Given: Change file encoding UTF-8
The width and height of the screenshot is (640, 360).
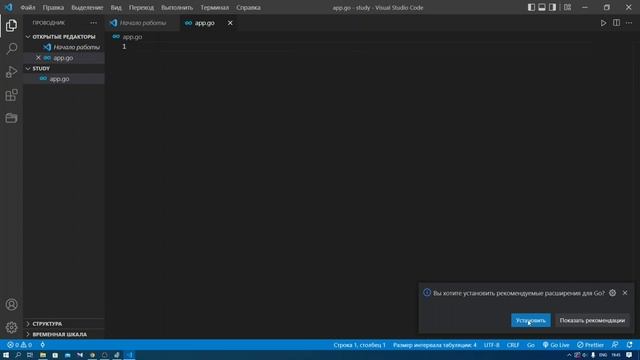Looking at the screenshot, I should (491, 345).
